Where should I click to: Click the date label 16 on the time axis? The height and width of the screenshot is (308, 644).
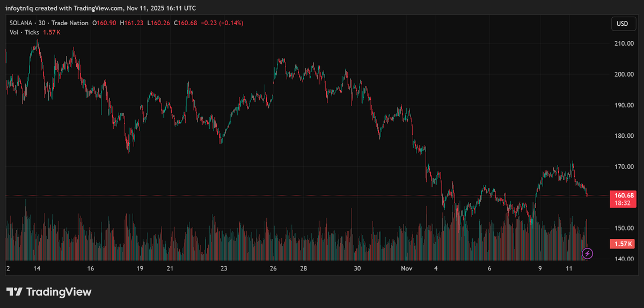point(91,268)
